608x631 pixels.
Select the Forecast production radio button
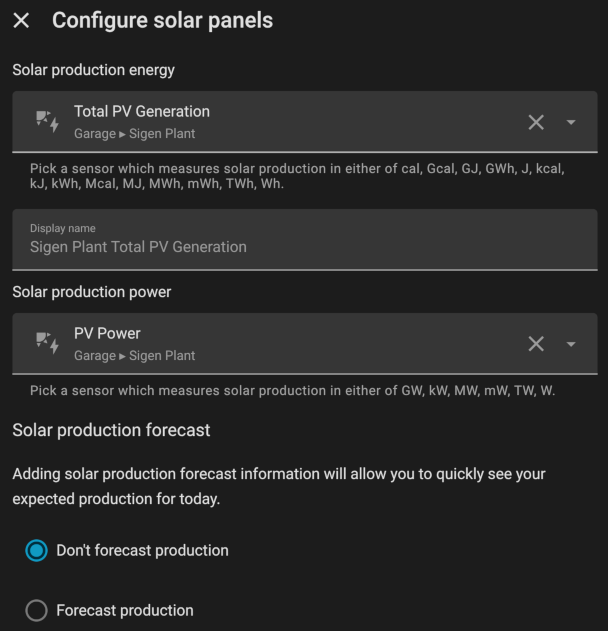(x=37, y=610)
